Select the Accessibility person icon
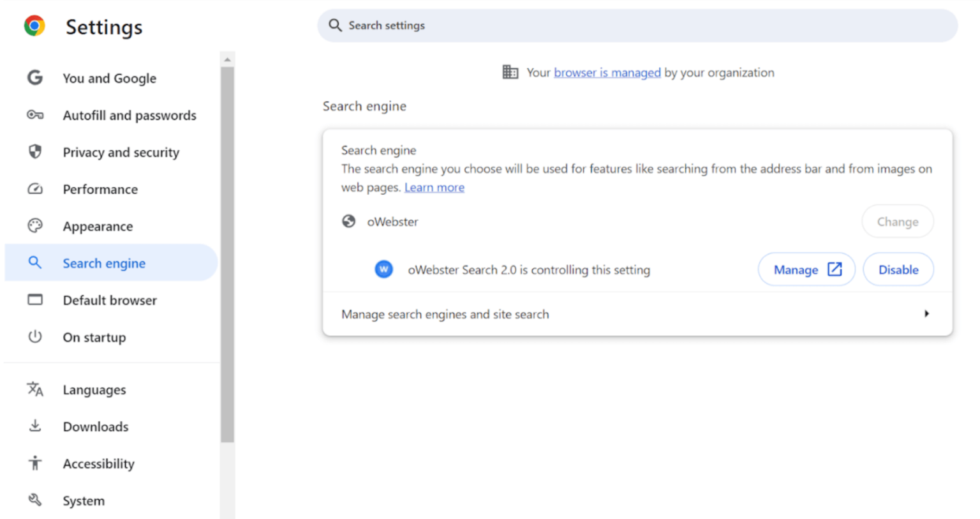The height and width of the screenshot is (519, 980). coord(35,463)
